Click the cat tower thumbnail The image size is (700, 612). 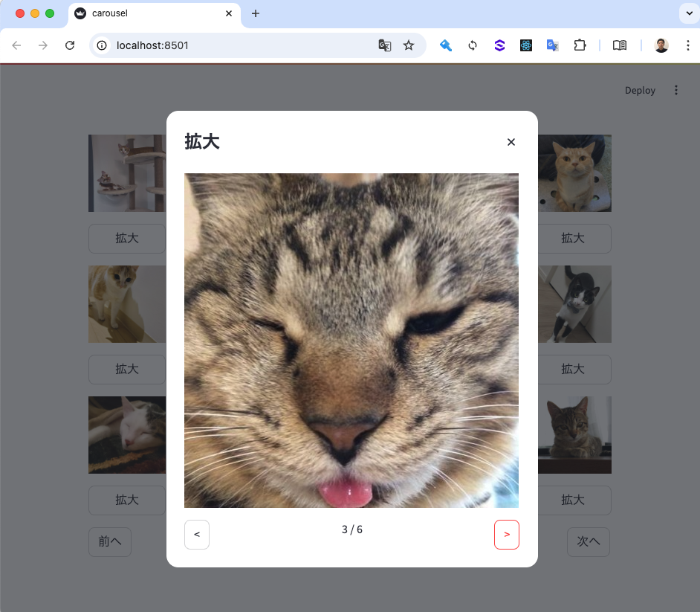click(x=127, y=173)
